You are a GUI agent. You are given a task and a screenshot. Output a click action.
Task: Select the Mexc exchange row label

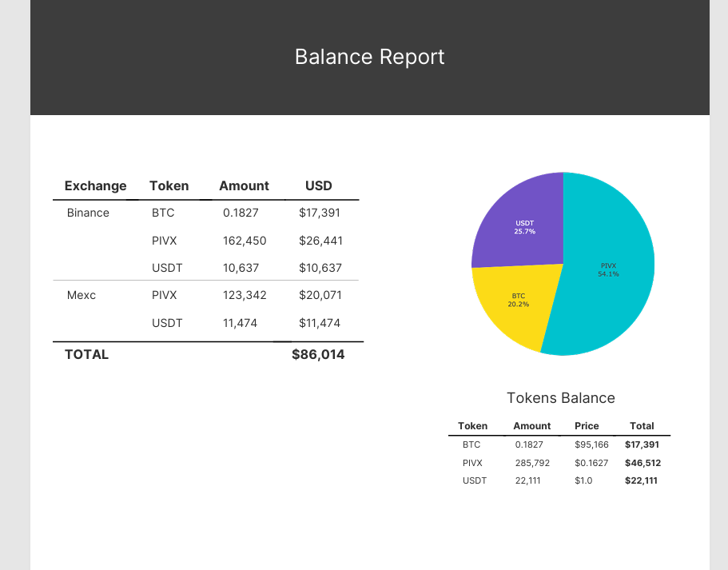click(81, 295)
